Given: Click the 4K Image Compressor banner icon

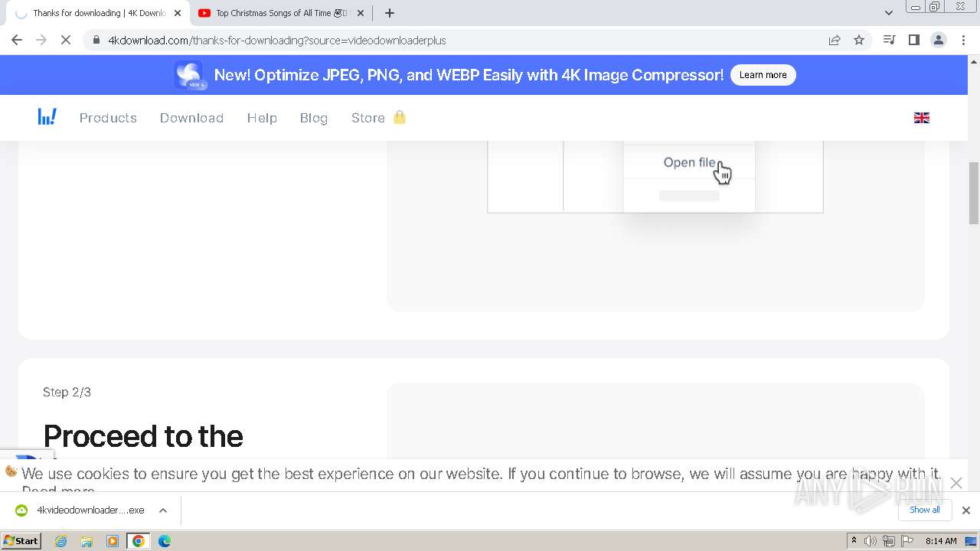Looking at the screenshot, I should 188,75.
